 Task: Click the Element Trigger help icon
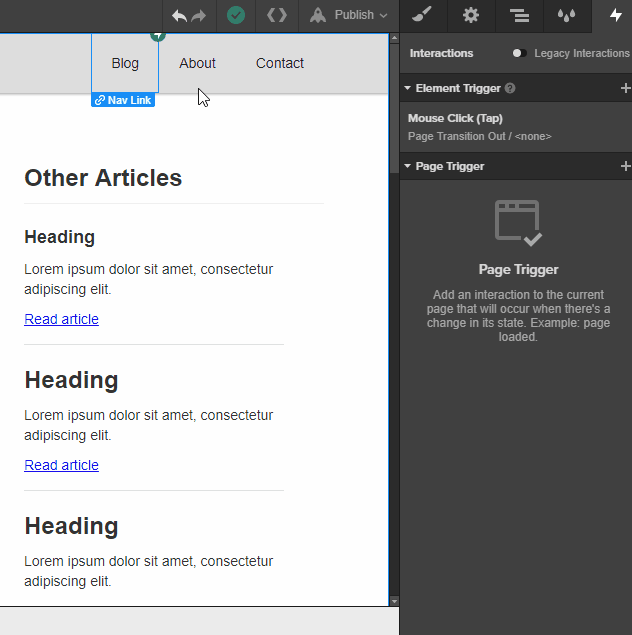tap(510, 88)
